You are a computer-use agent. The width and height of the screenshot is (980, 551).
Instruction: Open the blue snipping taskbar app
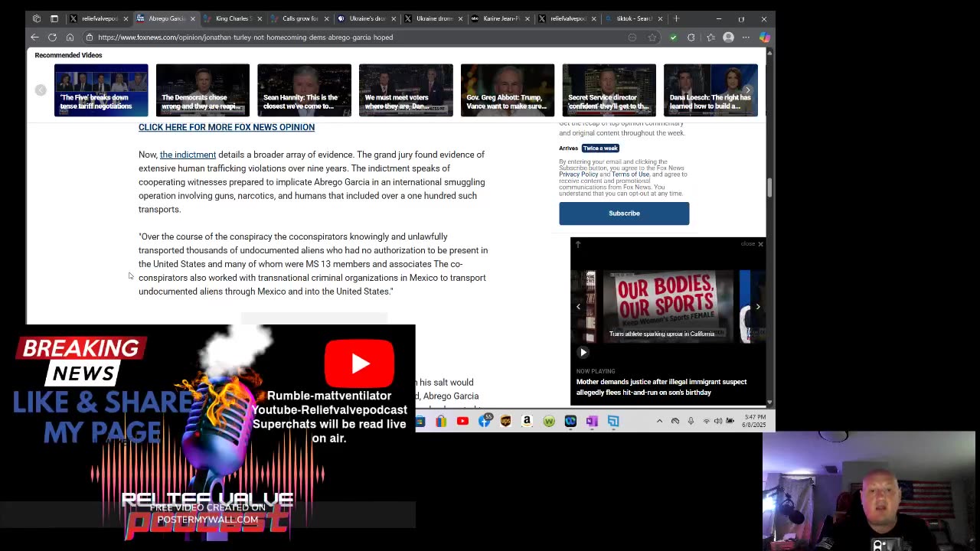pos(613,421)
